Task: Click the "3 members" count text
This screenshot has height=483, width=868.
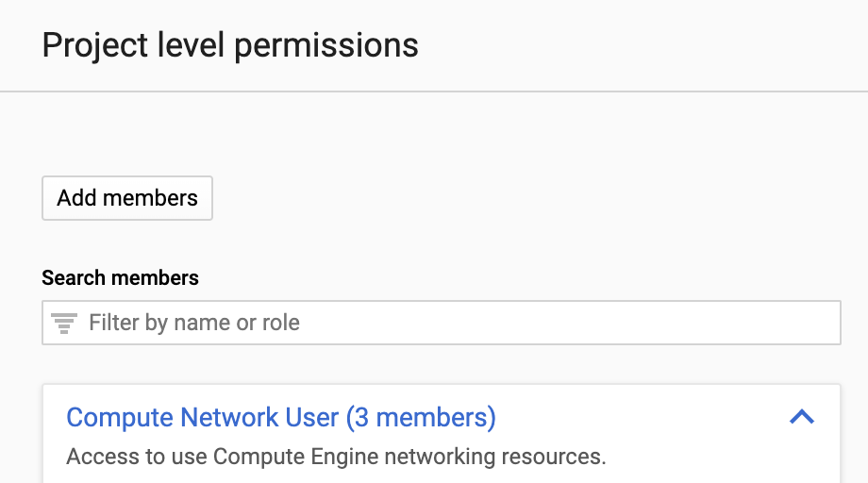Action: tap(420, 417)
